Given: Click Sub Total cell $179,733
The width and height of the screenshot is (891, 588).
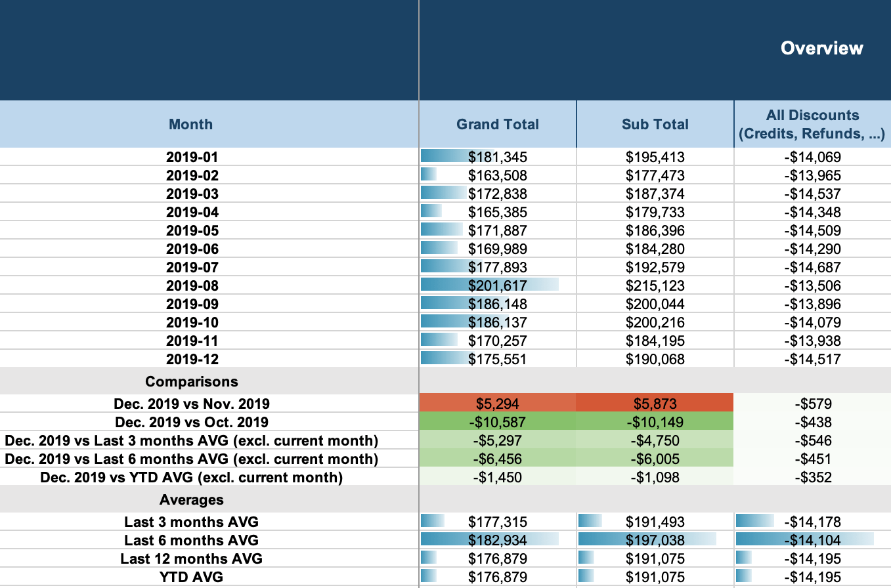Looking at the screenshot, I should coord(655,212).
